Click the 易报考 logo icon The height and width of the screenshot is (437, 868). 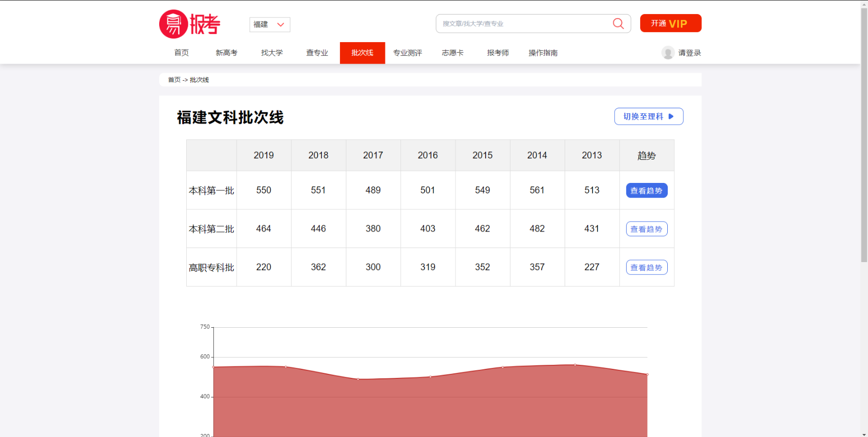point(189,24)
